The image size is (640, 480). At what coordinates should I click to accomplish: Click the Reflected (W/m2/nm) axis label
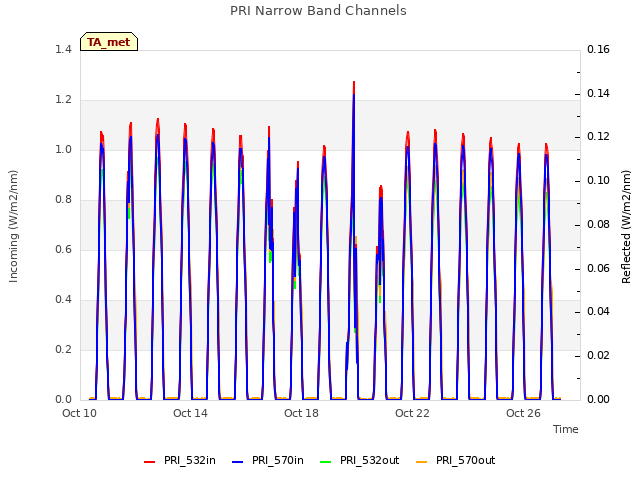point(626,227)
